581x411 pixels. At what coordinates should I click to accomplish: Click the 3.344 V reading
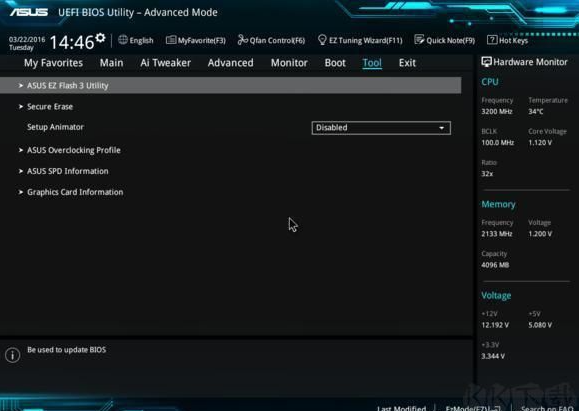pos(493,356)
